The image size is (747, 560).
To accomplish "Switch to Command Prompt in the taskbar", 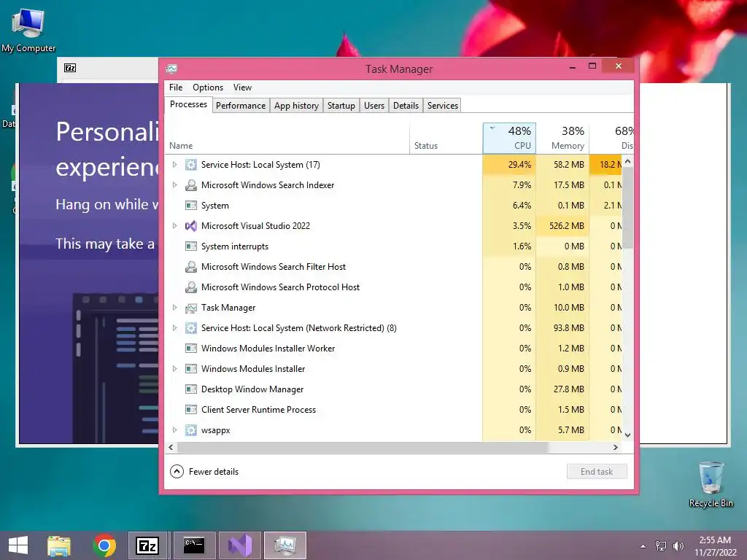I will (194, 545).
